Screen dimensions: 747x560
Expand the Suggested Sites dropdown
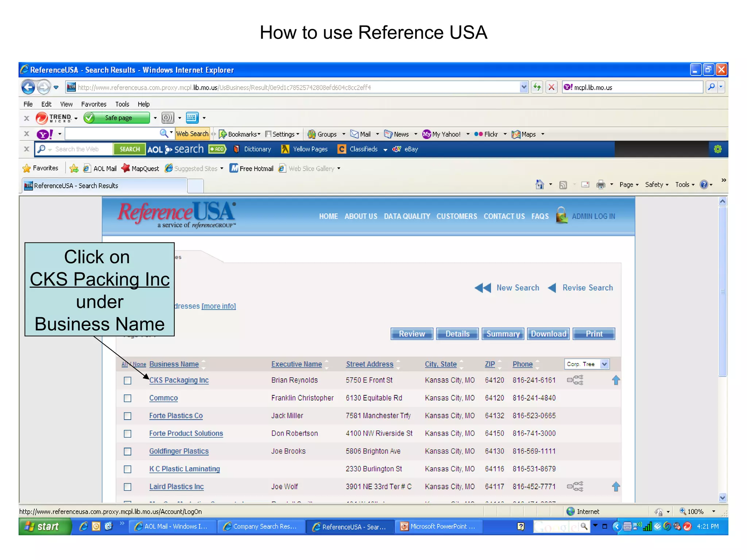222,168
